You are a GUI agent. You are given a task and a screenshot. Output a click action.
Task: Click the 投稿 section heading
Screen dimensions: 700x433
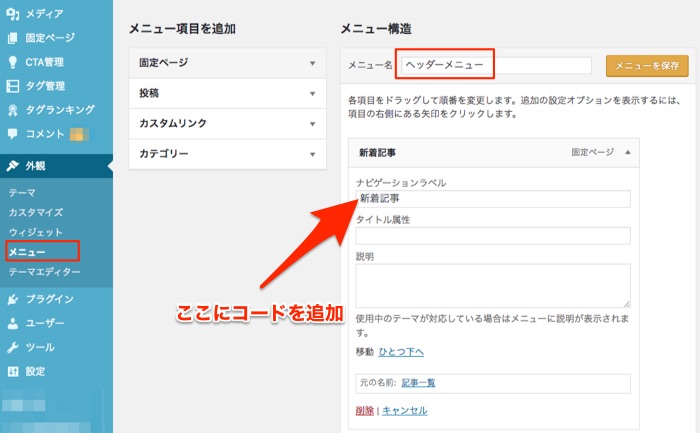tap(149, 93)
